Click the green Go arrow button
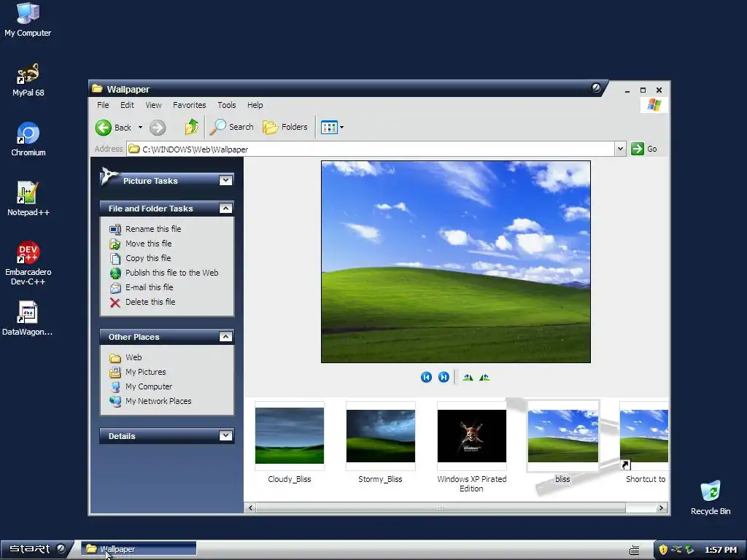This screenshot has width=747, height=560. coord(638,149)
